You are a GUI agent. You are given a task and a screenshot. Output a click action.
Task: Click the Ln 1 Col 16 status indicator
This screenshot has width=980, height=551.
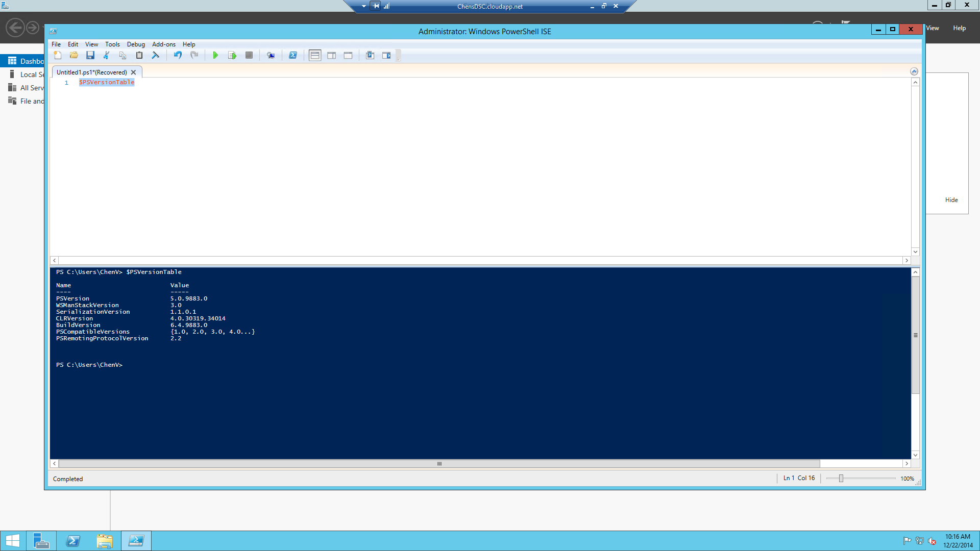tap(799, 478)
